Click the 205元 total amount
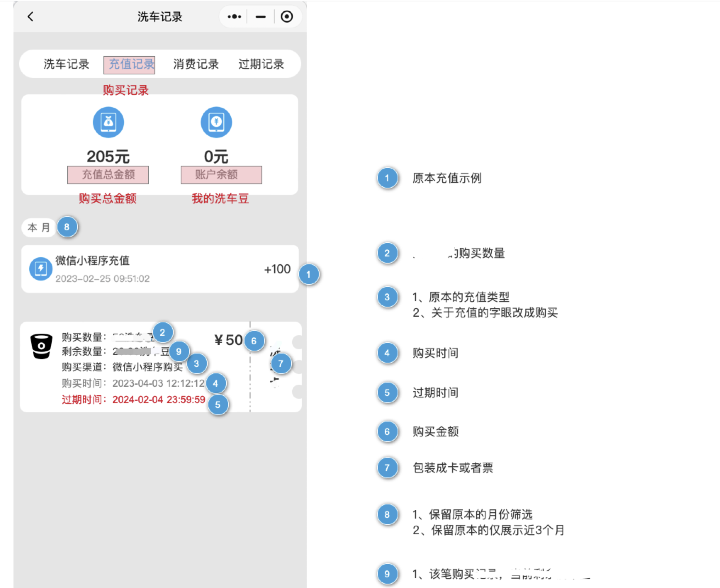This screenshot has height=588, width=720. pos(108,156)
